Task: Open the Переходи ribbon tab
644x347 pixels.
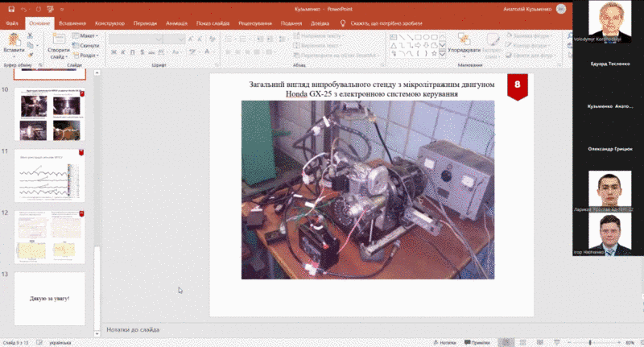Action: [145, 23]
